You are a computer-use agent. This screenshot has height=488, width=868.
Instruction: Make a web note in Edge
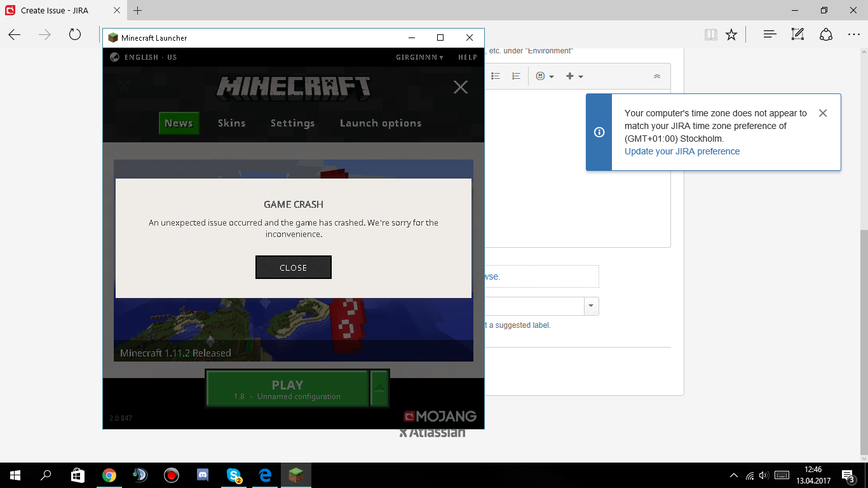[x=798, y=34]
